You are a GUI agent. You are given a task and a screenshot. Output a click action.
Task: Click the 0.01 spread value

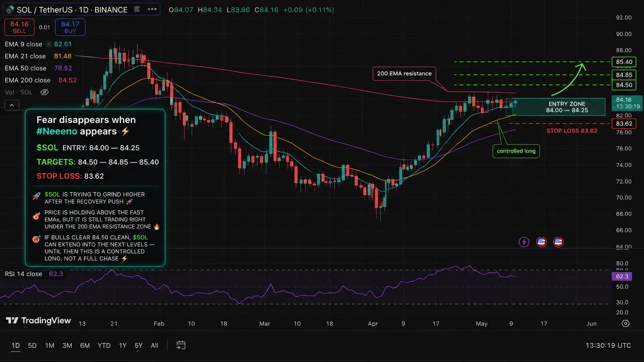tap(44, 27)
